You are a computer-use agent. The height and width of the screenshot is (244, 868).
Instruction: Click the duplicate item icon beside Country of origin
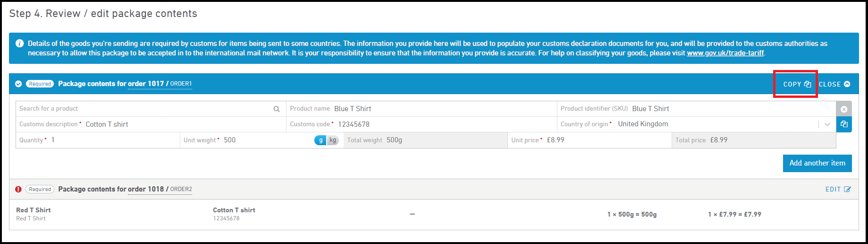[844, 124]
